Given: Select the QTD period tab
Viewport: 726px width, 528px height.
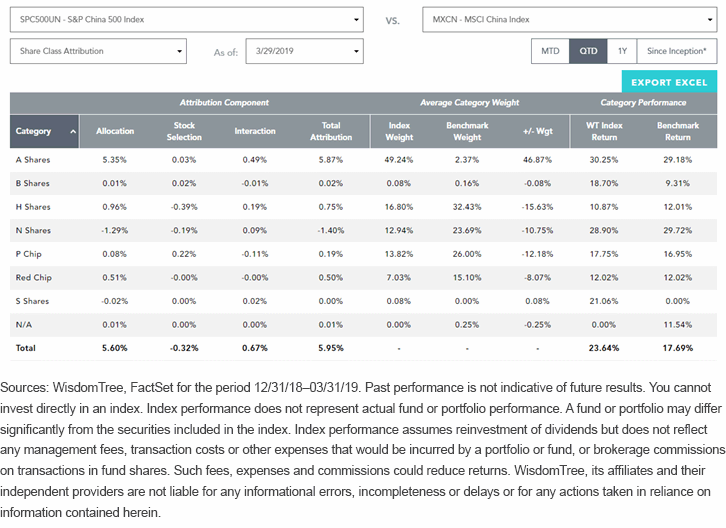Looking at the screenshot, I should tap(588, 51).
